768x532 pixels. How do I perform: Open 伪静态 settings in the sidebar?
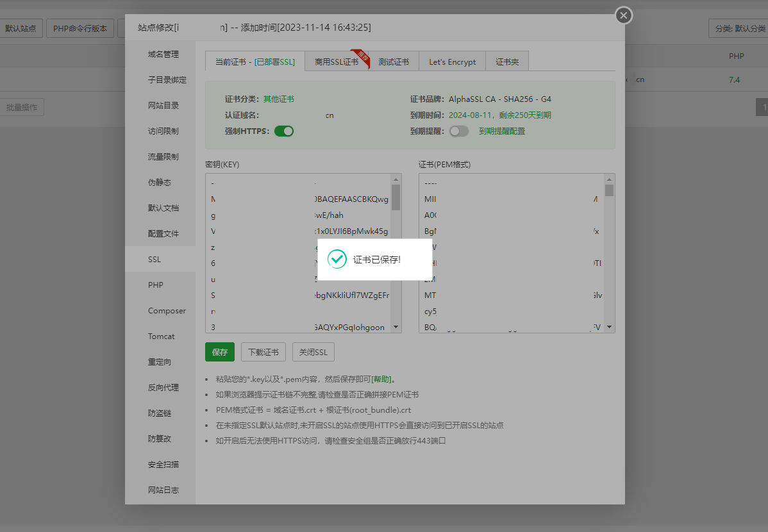(x=160, y=183)
